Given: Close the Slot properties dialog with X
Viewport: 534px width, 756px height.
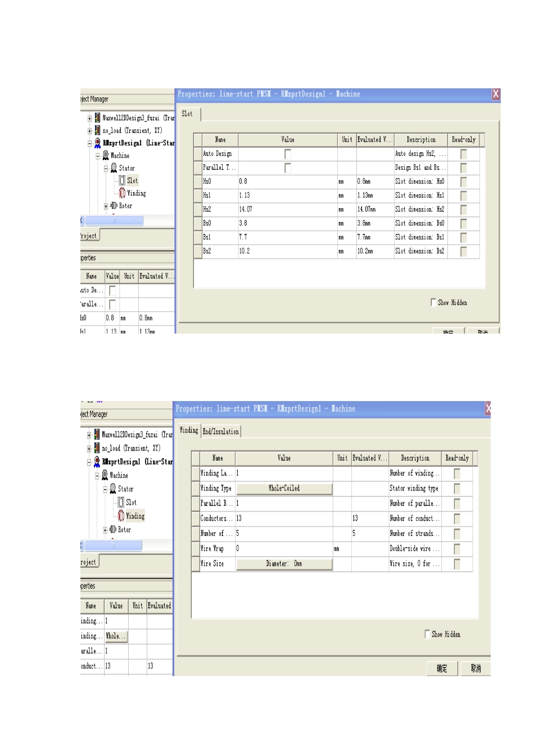Looking at the screenshot, I should click(x=496, y=94).
